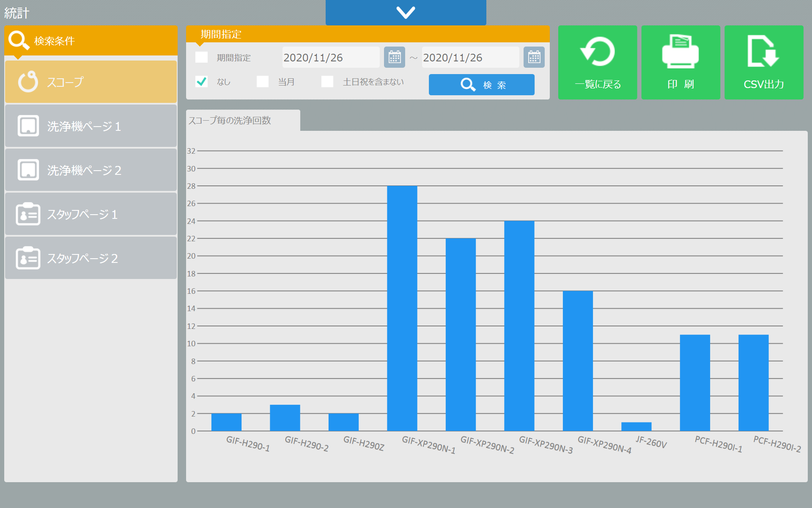This screenshot has height=508, width=812.
Task: Select the スコープ scope icon in sidebar
Action: tap(28, 82)
